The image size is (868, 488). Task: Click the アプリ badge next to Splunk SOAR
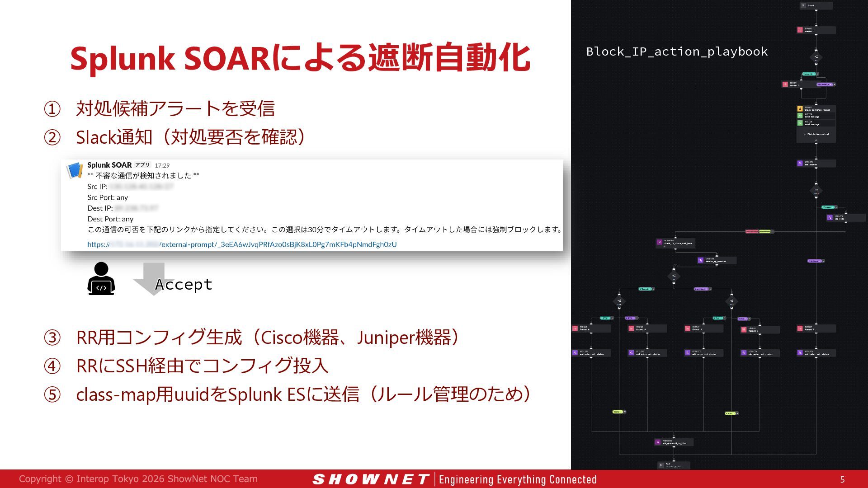(142, 165)
